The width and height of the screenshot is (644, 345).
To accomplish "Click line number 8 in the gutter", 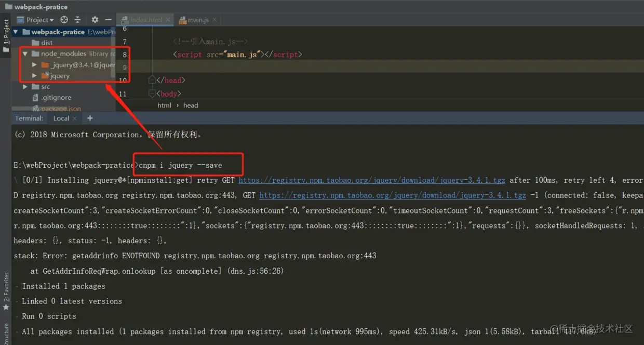I will [x=125, y=55].
